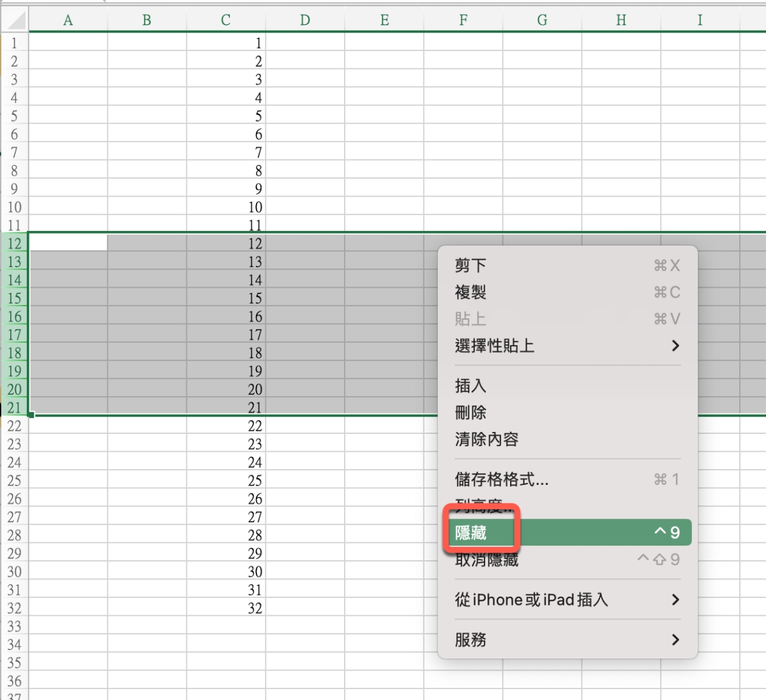Choose 剪下 in the context menu
The image size is (766, 700).
point(567,265)
